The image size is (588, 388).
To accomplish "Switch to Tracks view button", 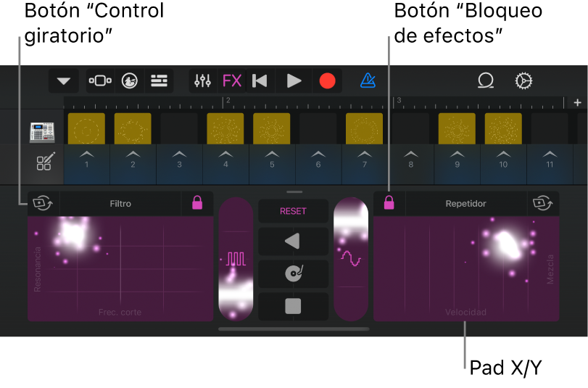I will tap(159, 81).
